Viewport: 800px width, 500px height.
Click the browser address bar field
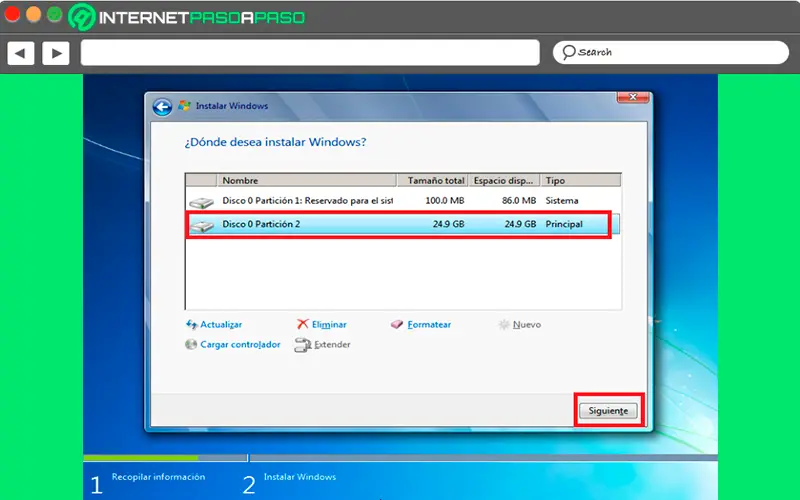click(310, 53)
